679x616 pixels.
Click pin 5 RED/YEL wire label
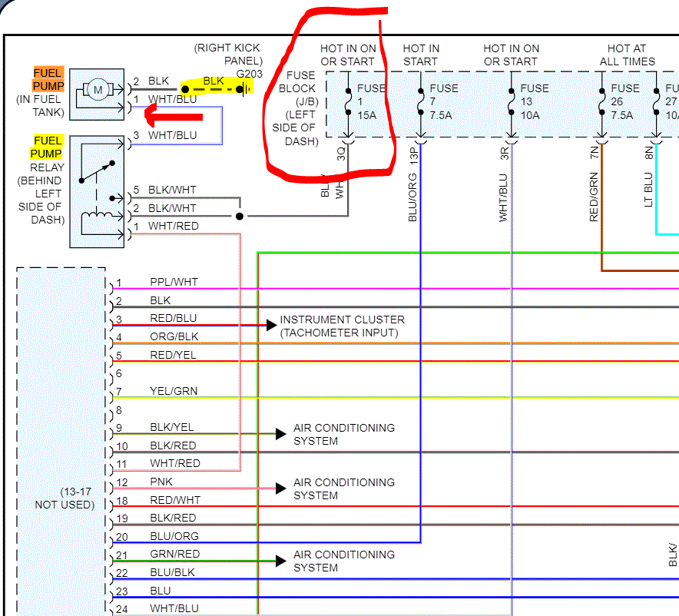[x=174, y=355]
